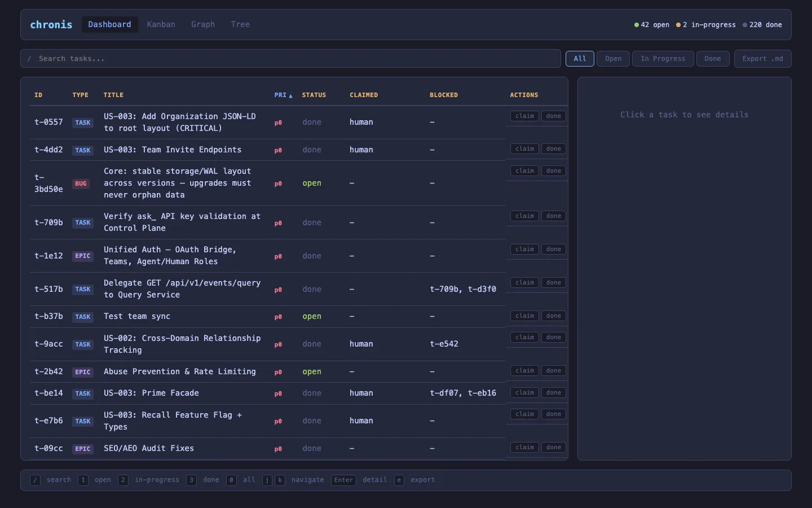The height and width of the screenshot is (508, 812).
Task: Click the EPIC badge on t-2b42
Action: coord(83,372)
